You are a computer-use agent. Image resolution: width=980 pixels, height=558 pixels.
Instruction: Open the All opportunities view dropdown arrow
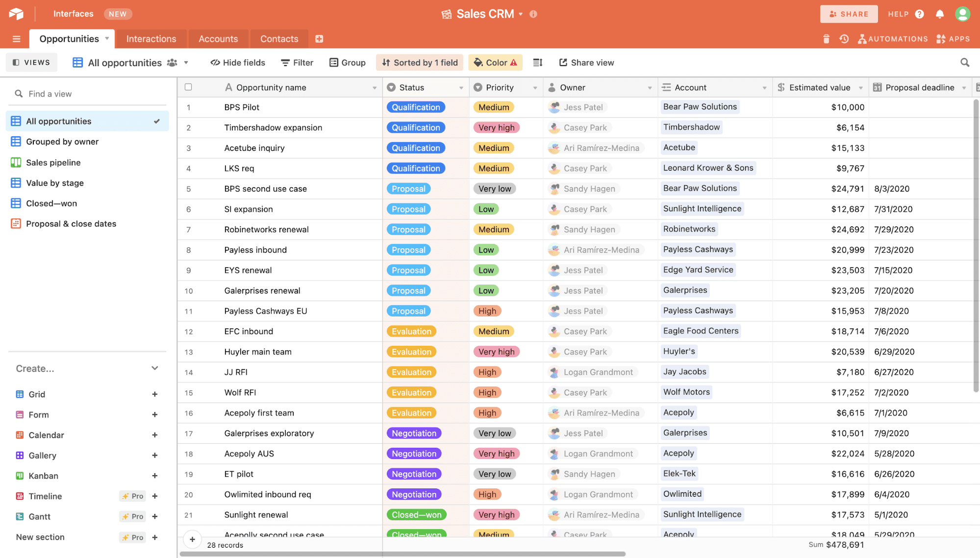click(x=186, y=63)
